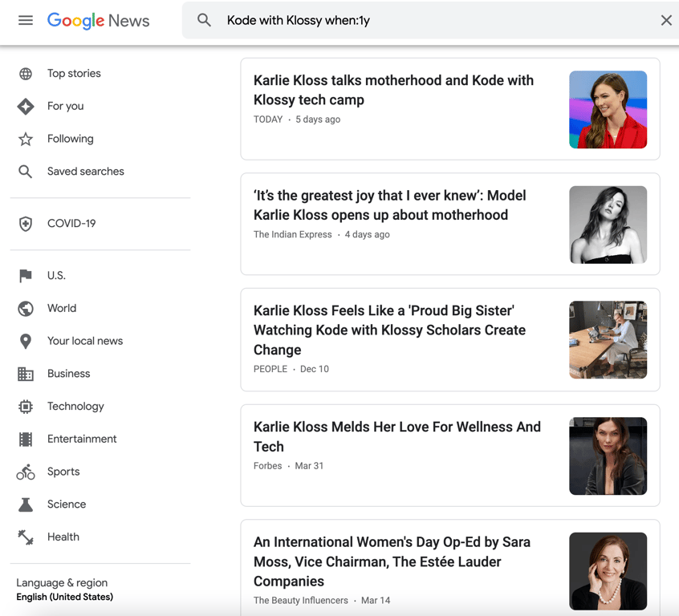679x616 pixels.
Task: Click the For you icon in sidebar
Action: [x=26, y=106]
